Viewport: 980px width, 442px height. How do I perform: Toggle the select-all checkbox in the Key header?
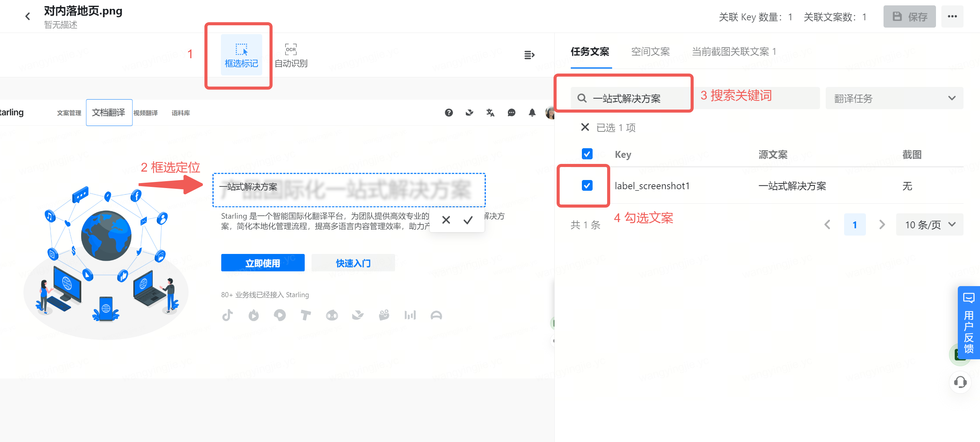tap(587, 154)
